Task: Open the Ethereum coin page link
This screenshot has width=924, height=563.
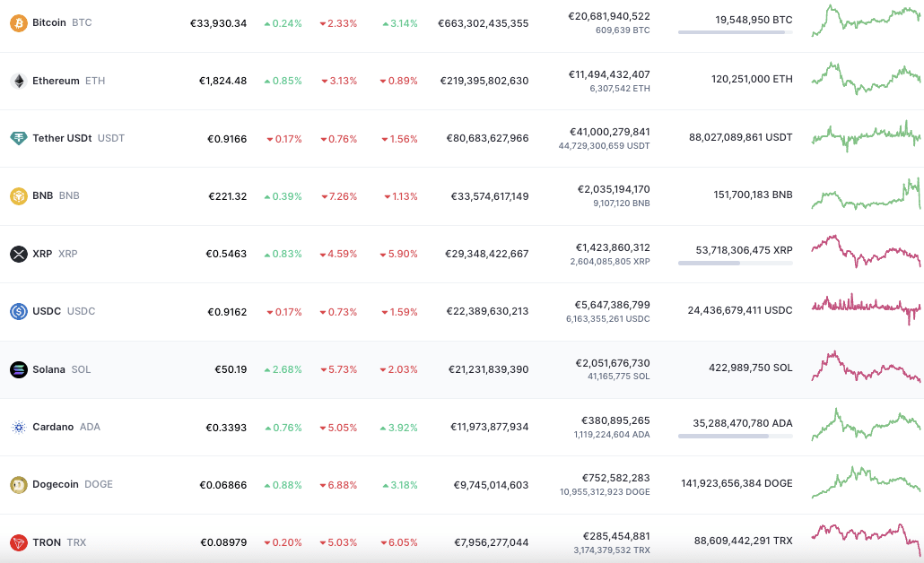Action: pos(56,81)
